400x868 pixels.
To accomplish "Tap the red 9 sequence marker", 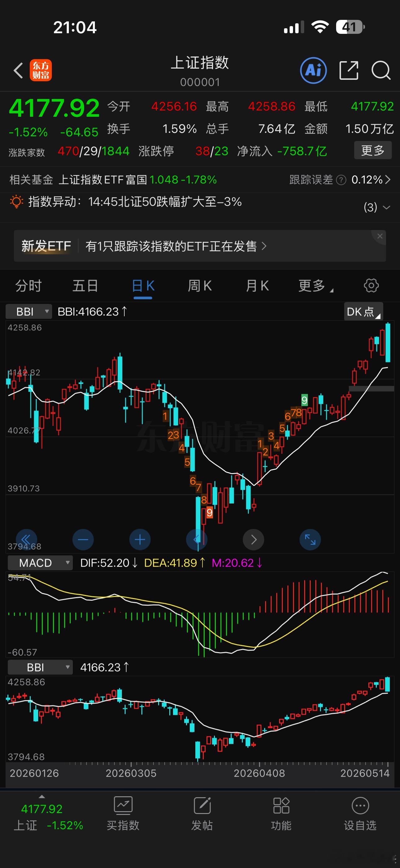I will pos(209,513).
